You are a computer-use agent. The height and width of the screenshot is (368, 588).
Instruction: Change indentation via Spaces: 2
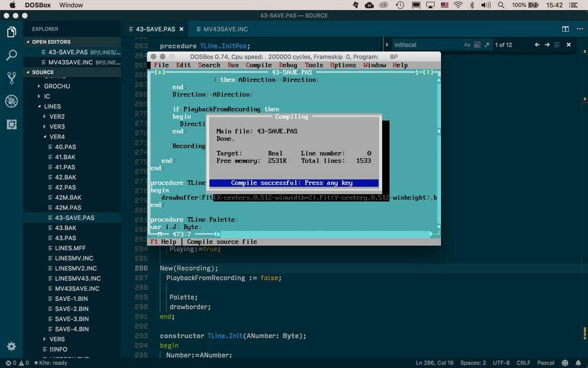(x=473, y=363)
